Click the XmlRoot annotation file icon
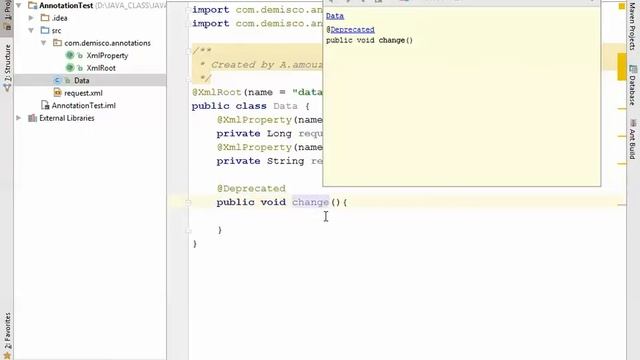The height and width of the screenshot is (360, 640). pos(70,68)
